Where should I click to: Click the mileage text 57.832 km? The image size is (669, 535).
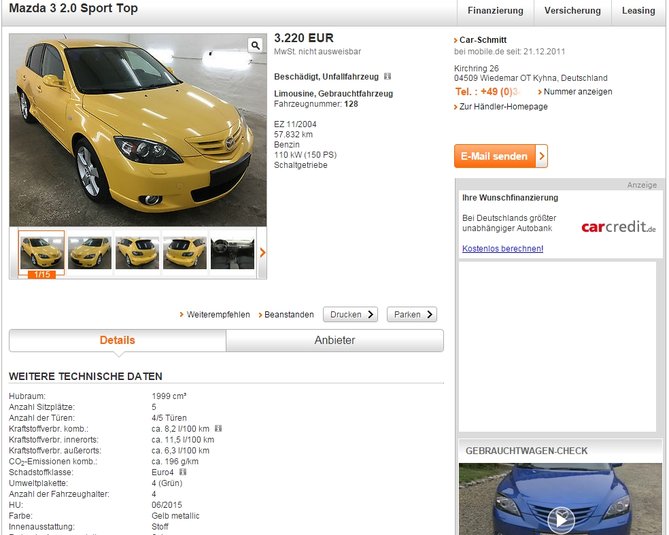(293, 134)
